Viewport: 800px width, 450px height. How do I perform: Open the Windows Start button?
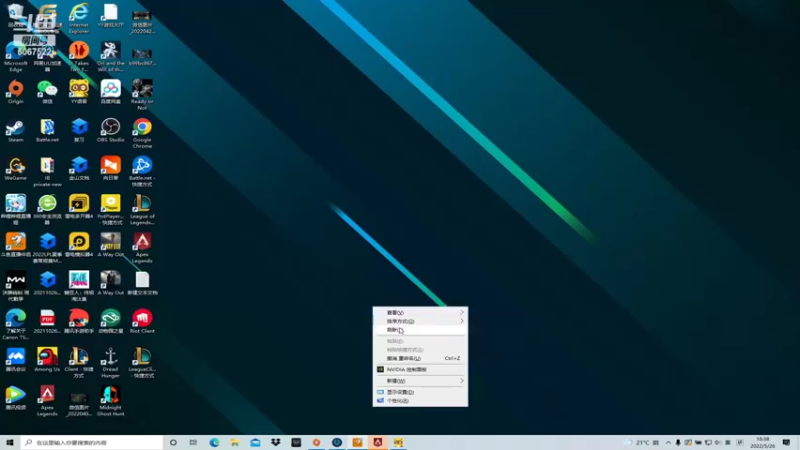10,442
